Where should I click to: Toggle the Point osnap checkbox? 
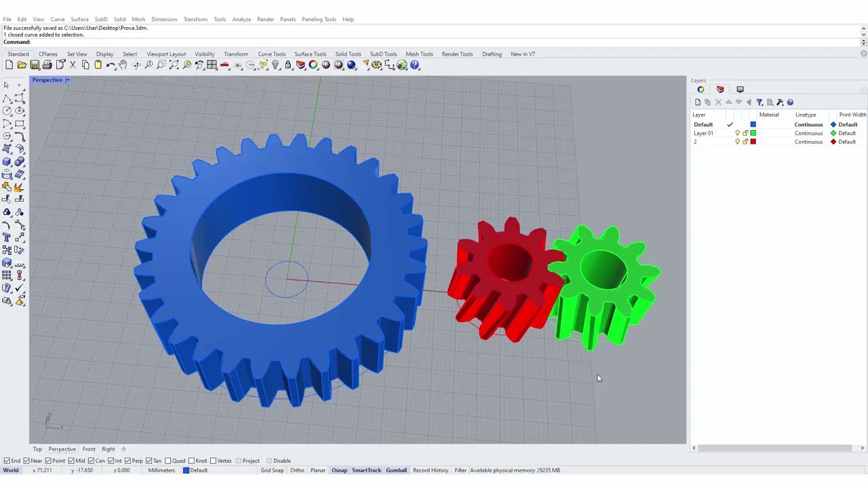pyautogui.click(x=48, y=461)
